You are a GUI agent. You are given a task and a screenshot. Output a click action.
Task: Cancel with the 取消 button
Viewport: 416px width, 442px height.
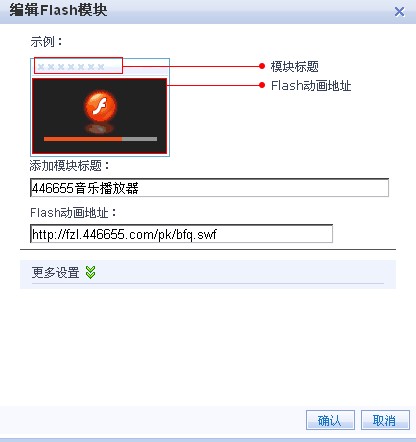385,420
